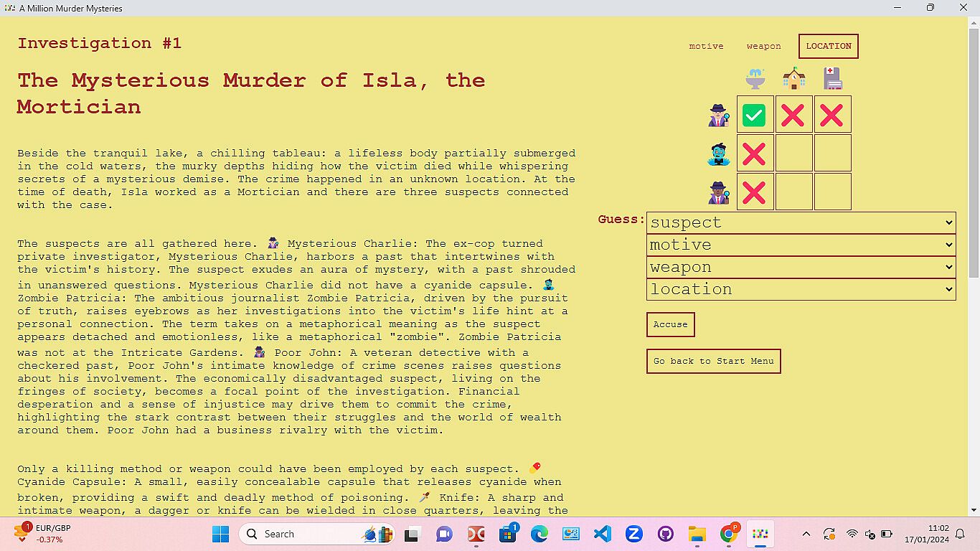Mark Poor John's empty school cell
980x551 pixels.
tap(793, 192)
